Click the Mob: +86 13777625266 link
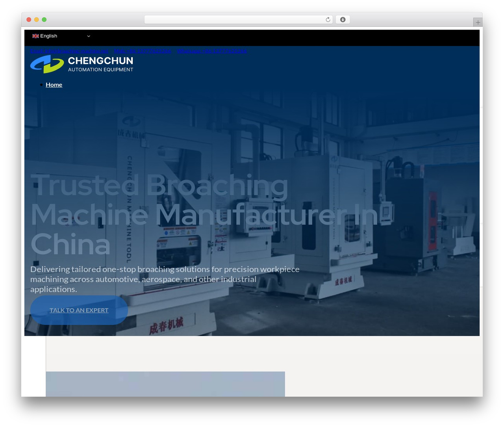 point(143,51)
